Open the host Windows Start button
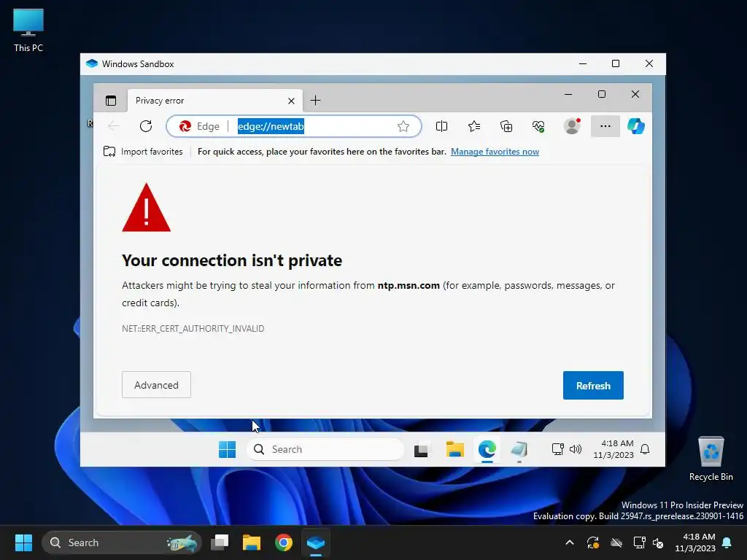Image resolution: width=747 pixels, height=560 pixels. (23, 542)
